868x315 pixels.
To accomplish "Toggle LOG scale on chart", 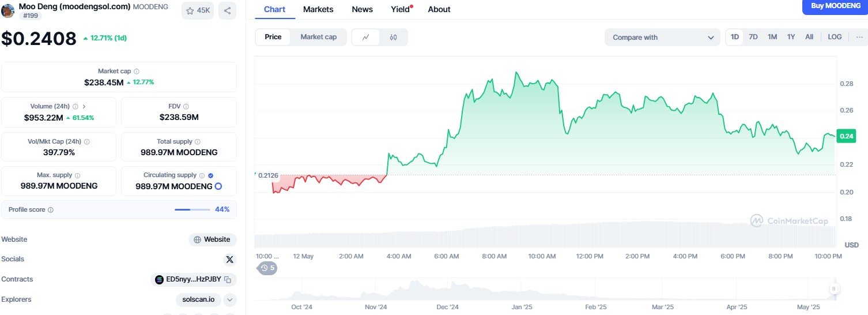I will click(835, 37).
